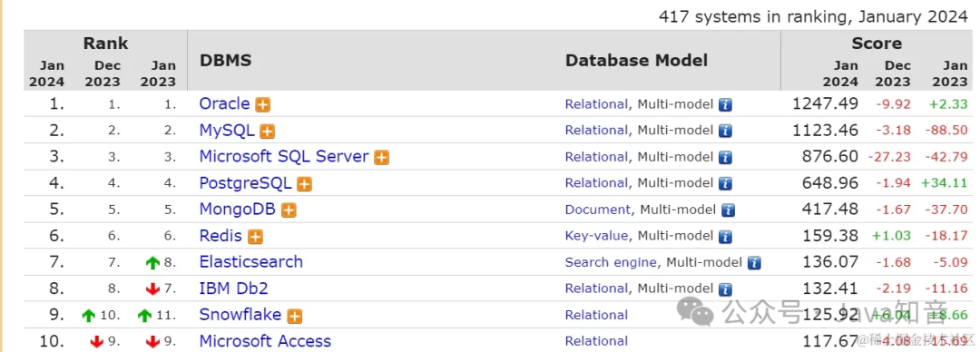Click red down arrow in IBM Db2 row
This screenshot has height=352, width=980.
[x=152, y=289]
